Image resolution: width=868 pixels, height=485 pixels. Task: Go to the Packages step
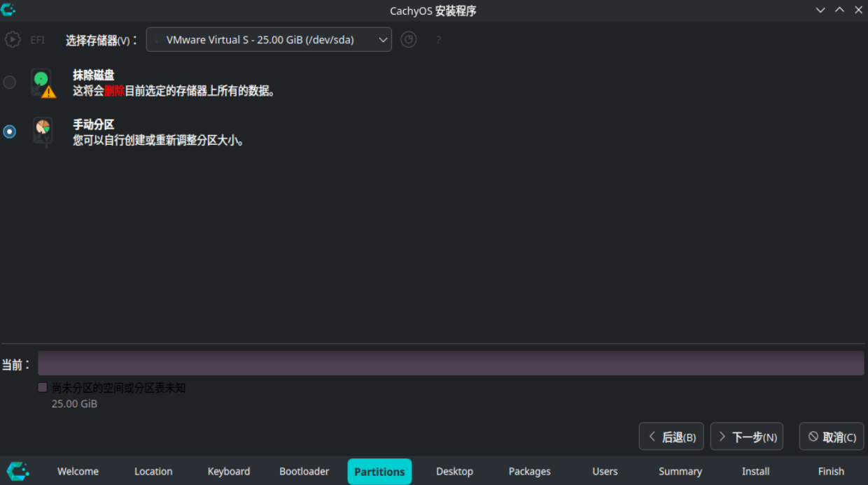pos(530,472)
